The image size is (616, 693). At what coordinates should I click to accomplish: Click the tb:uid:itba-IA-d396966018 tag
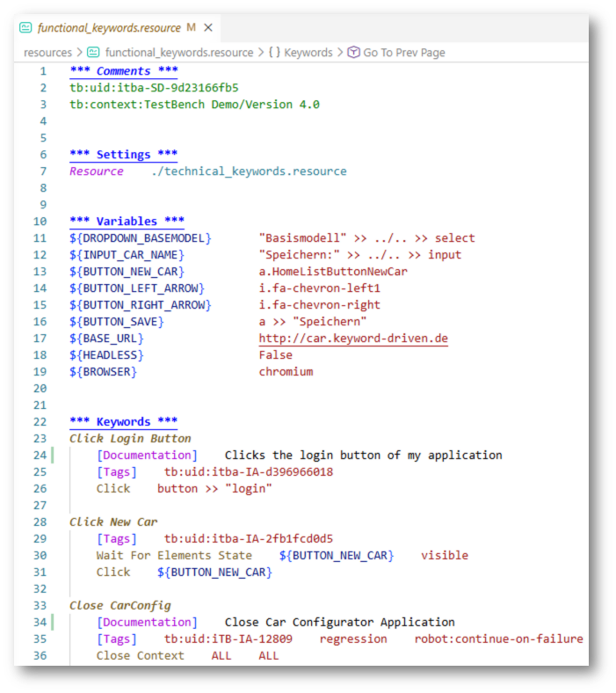point(249,472)
